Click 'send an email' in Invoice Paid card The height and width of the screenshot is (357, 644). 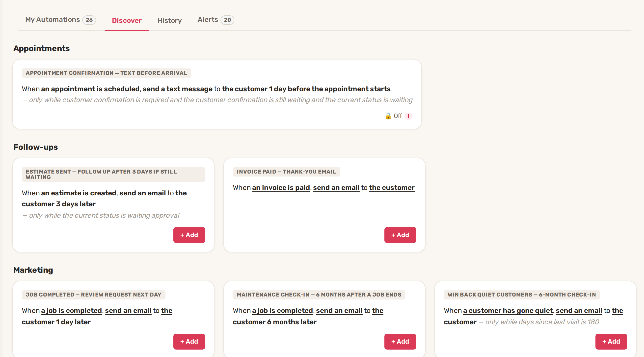[336, 188]
